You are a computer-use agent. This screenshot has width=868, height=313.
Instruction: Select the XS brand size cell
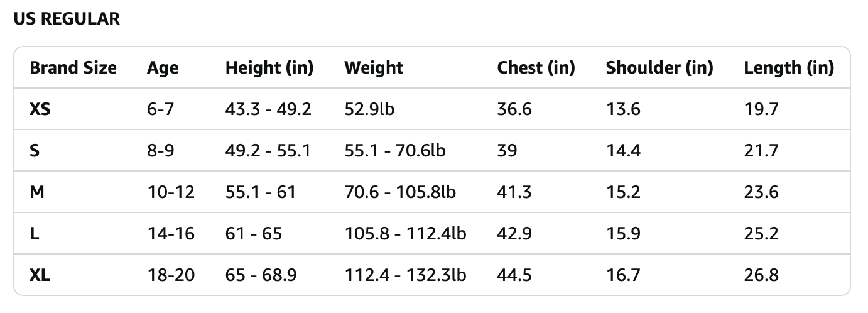[x=40, y=109]
